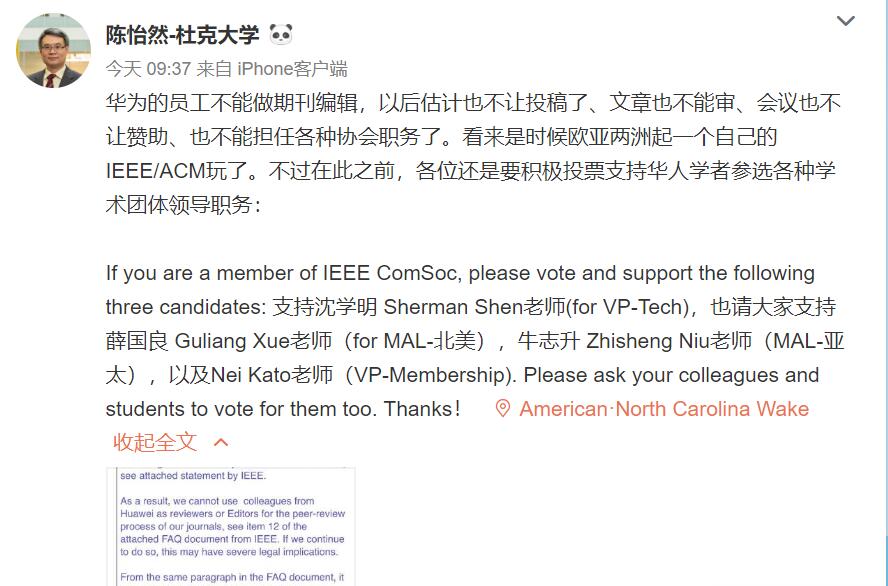Click the paragraph starting with 华为的员工不能做期刊编辑

coord(473,153)
